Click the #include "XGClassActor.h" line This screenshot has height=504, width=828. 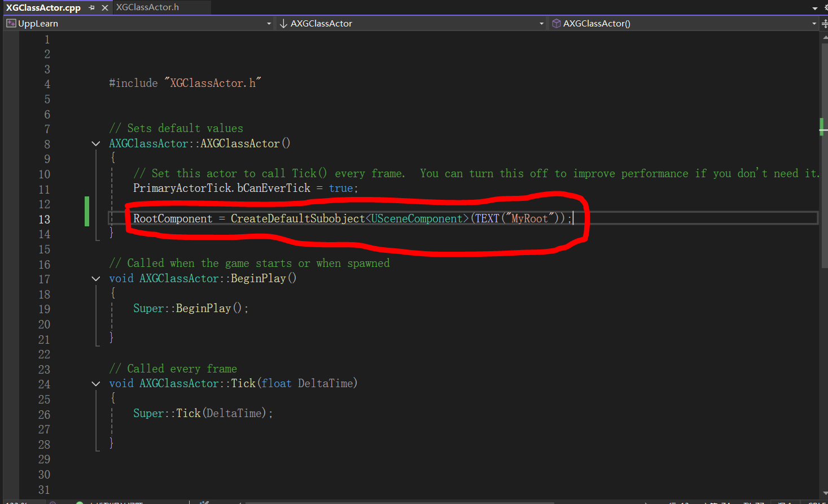(185, 84)
